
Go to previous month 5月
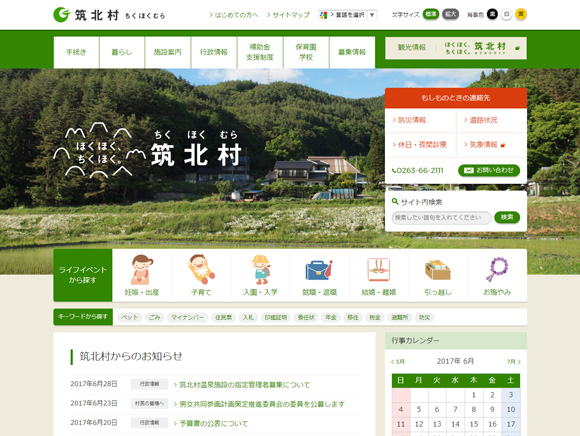[398, 362]
